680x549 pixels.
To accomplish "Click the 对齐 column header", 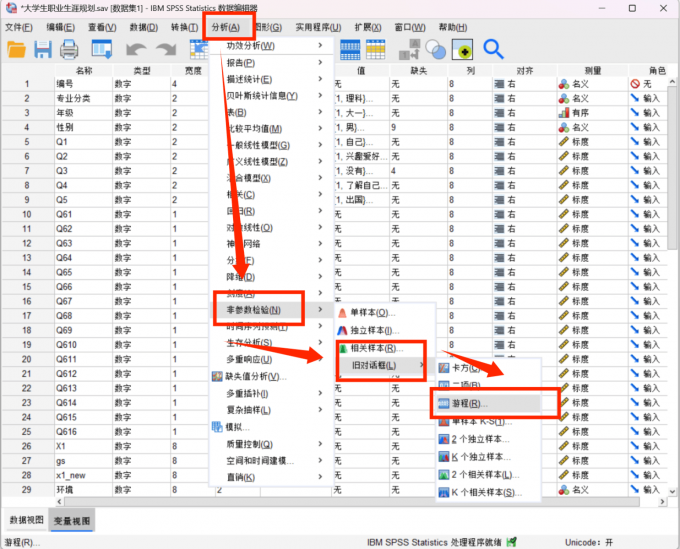I will [x=525, y=70].
